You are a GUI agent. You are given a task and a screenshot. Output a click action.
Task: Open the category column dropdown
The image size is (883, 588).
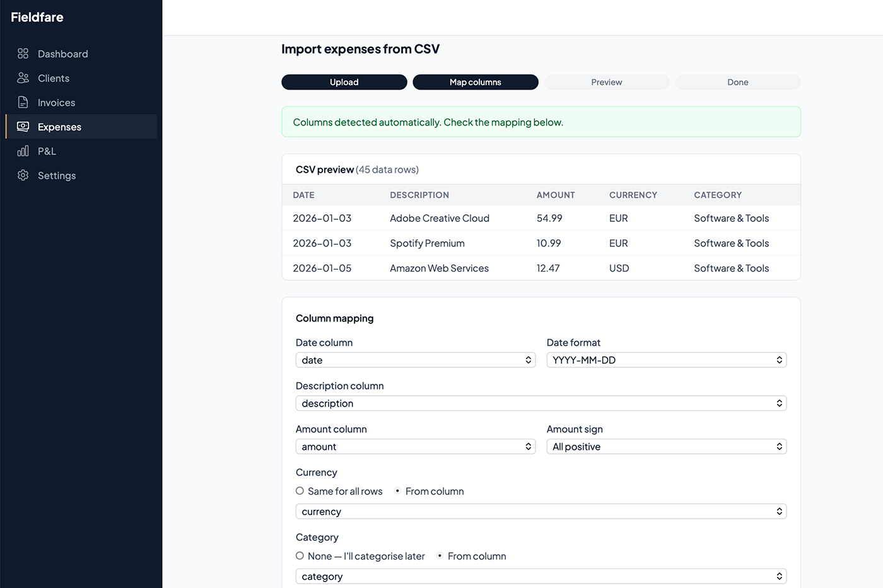[x=541, y=576]
